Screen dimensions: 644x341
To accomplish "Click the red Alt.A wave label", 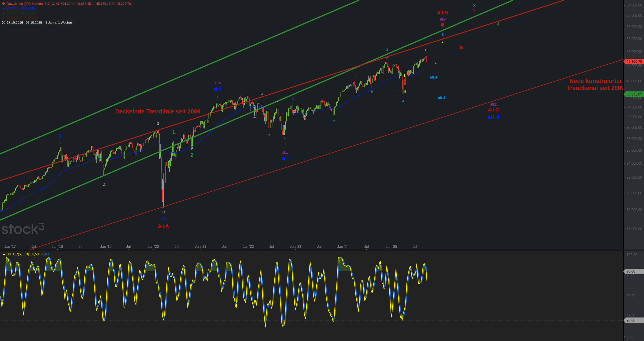I will pyautogui.click(x=163, y=226).
